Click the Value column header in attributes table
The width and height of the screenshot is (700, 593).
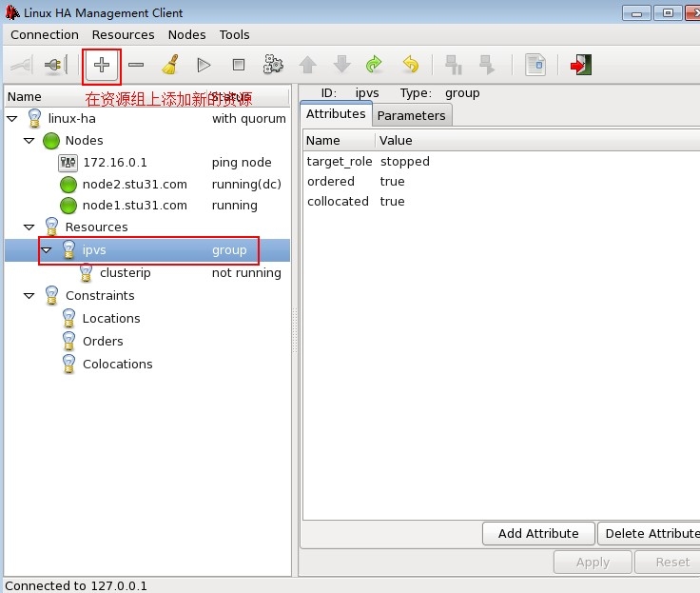[537, 141]
